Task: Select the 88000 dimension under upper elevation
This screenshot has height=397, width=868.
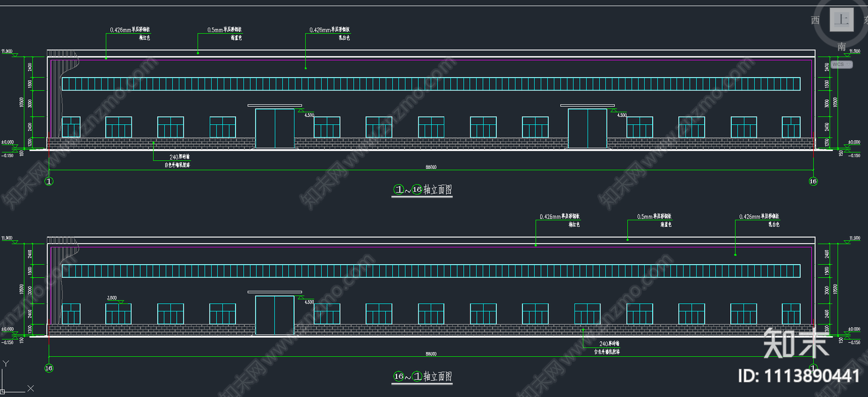Action: pos(431,167)
